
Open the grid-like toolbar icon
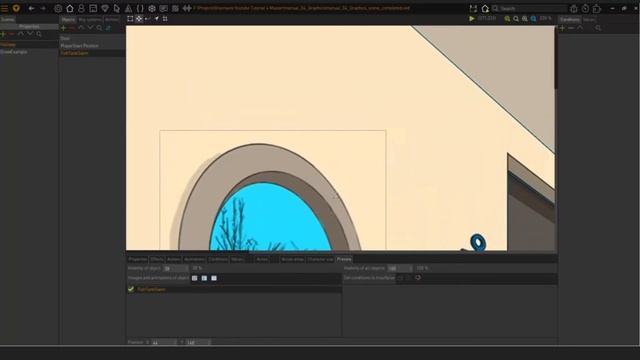(x=176, y=8)
